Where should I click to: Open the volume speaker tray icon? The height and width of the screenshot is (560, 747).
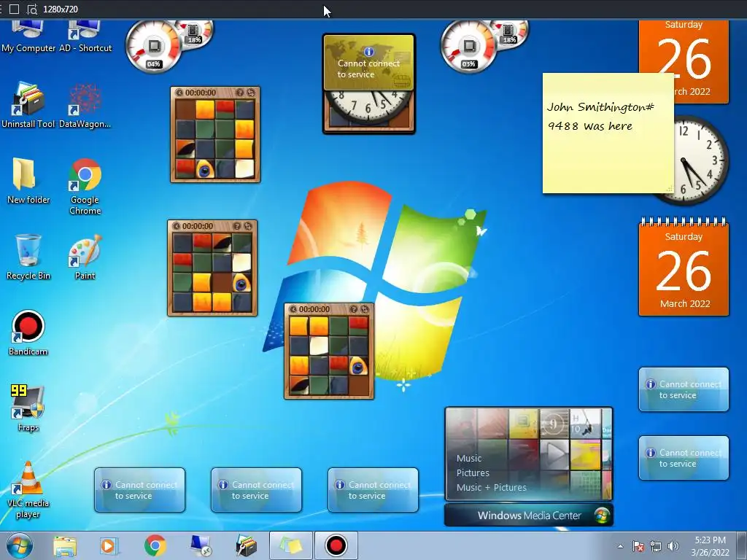[673, 546]
